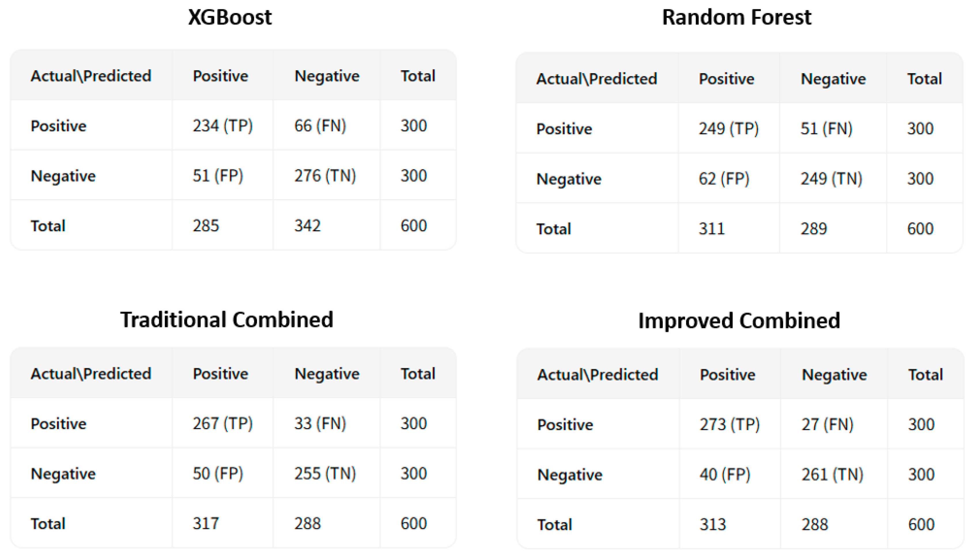Select the 27 (FN) cell

click(x=827, y=425)
